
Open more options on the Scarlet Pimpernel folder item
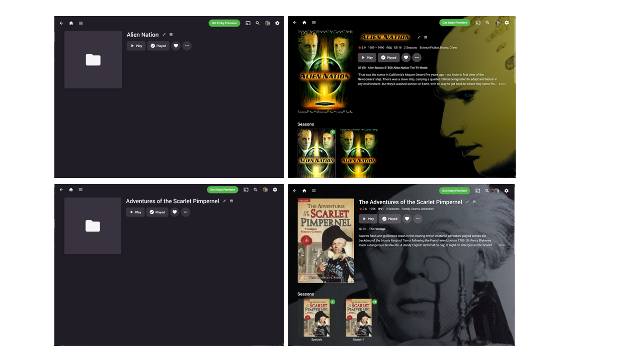(186, 212)
